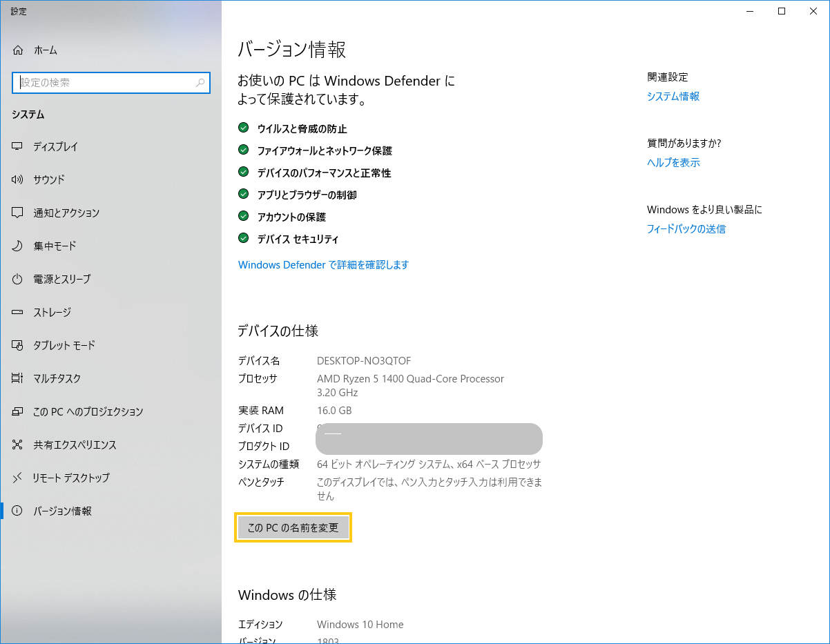Click the バージョン情報 info icon
830x644 pixels.
point(18,511)
